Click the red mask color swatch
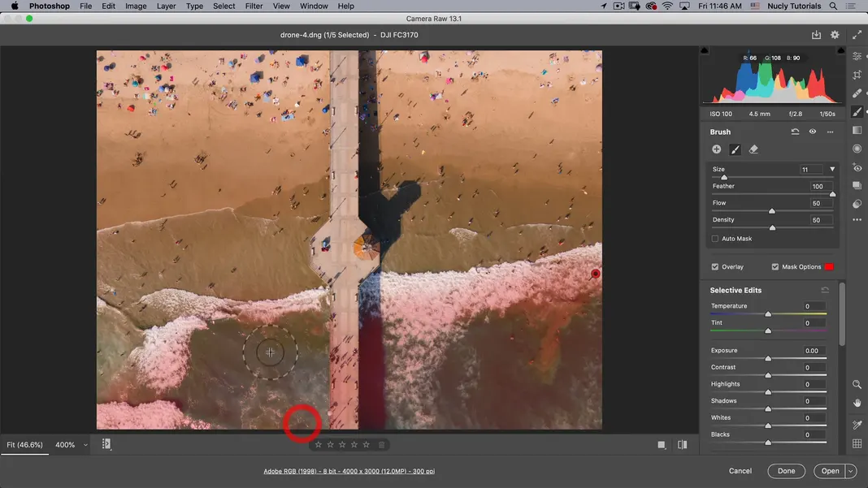868x488 pixels. 829,266
